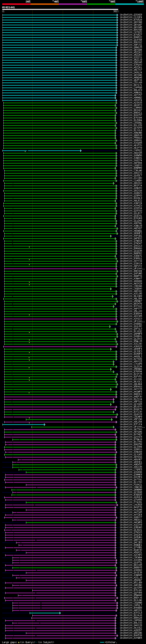Select hit label UniRef100_C6Q4N8

(131, 603)
